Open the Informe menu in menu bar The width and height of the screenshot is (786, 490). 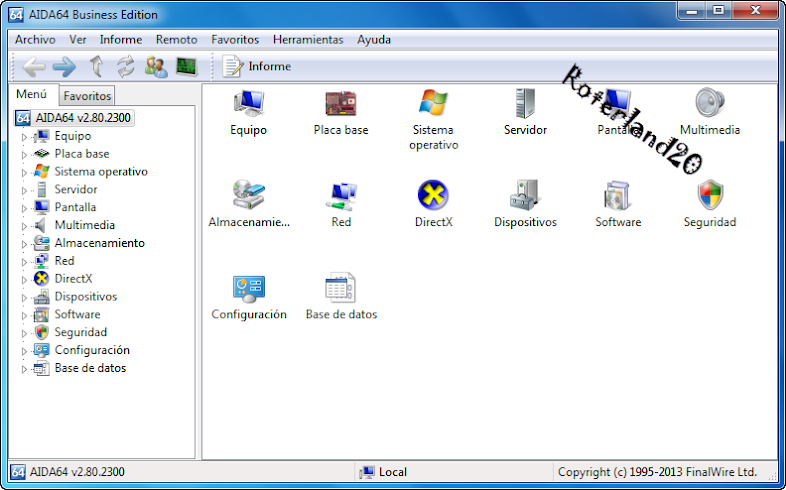[121, 40]
